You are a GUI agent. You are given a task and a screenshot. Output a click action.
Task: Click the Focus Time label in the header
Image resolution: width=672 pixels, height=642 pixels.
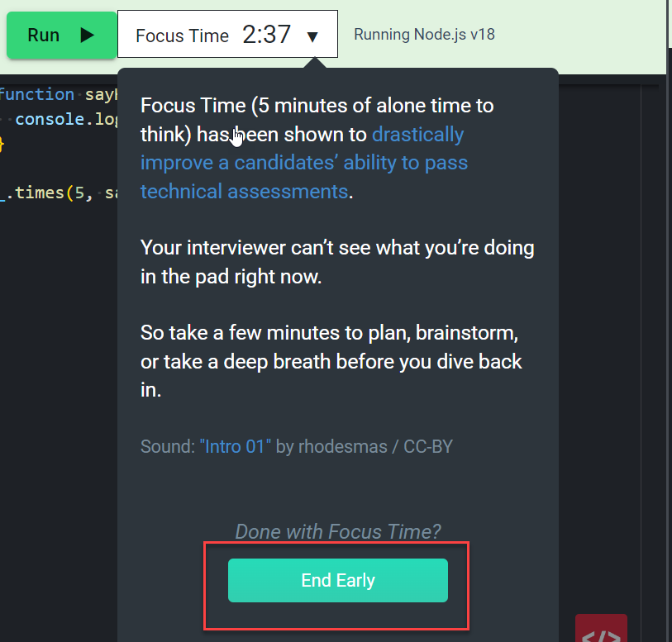click(x=182, y=36)
